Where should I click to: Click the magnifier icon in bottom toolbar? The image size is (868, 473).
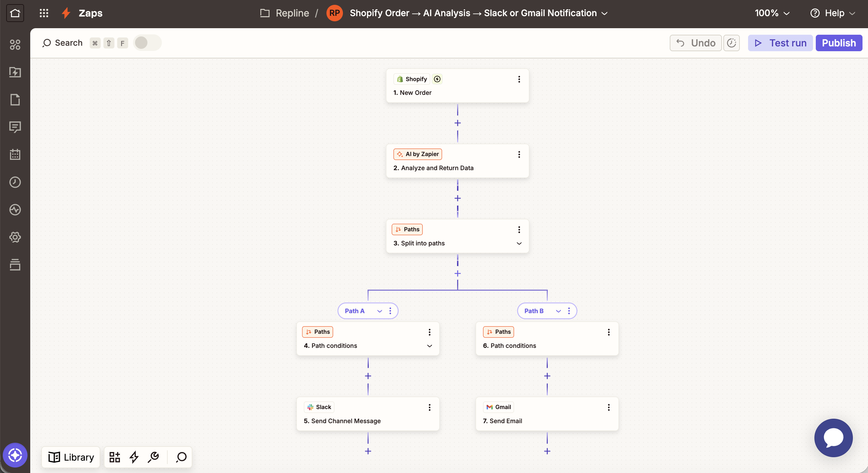[x=181, y=457]
